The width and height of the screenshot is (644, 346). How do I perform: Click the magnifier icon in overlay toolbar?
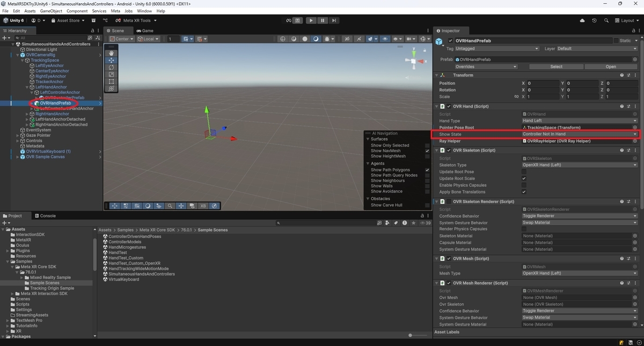point(170,205)
